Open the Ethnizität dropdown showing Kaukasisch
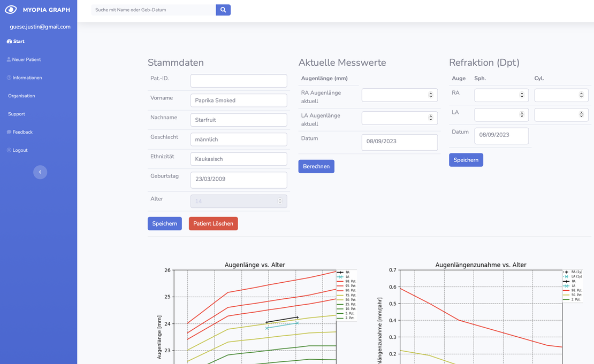Viewport: 594px width, 364px height. [238, 159]
